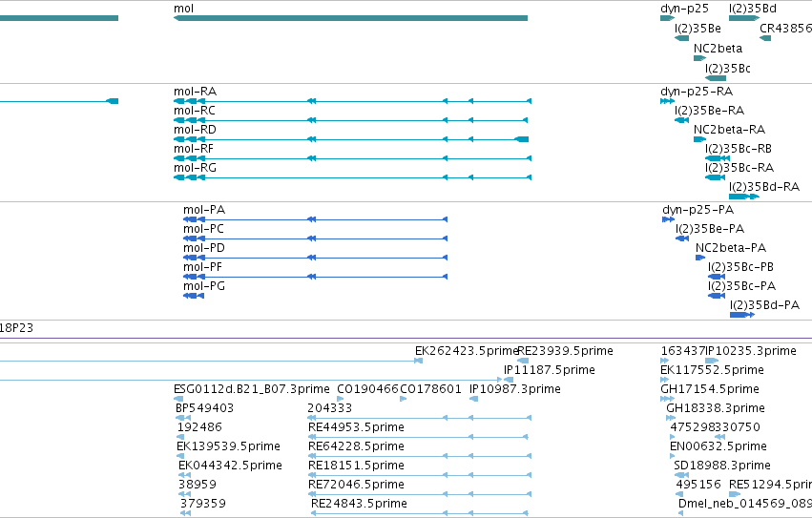Click the RE72046.5prime EST label

[x=356, y=485]
